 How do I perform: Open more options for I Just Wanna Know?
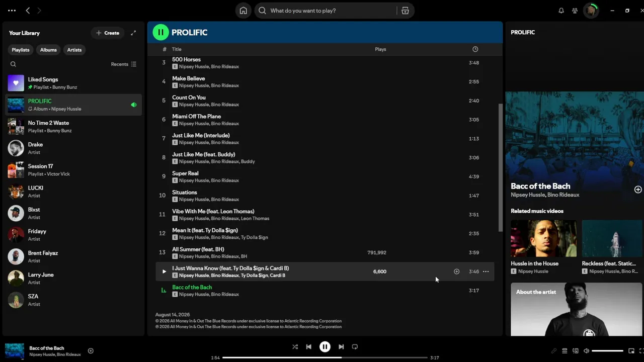pyautogui.click(x=486, y=271)
